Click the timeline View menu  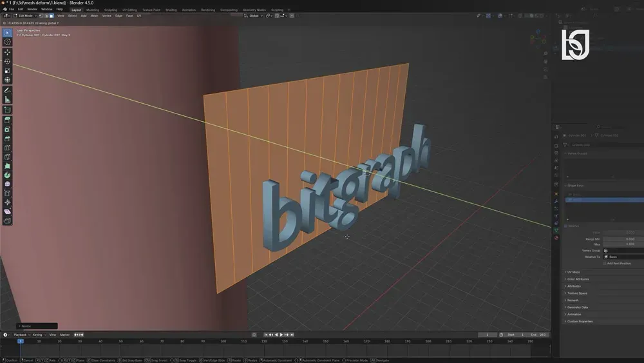[53, 335]
